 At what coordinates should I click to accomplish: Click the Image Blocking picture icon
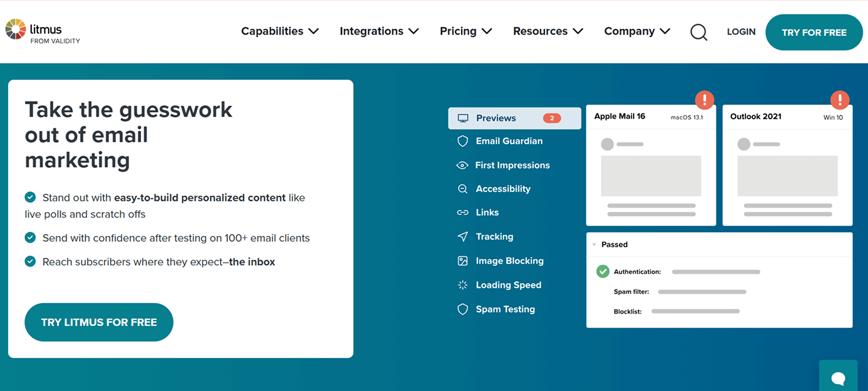click(462, 261)
